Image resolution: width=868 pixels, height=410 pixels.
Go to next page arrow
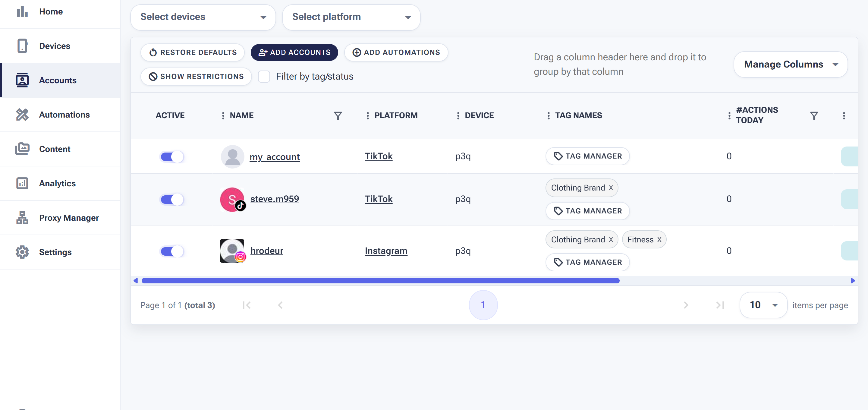coord(686,305)
